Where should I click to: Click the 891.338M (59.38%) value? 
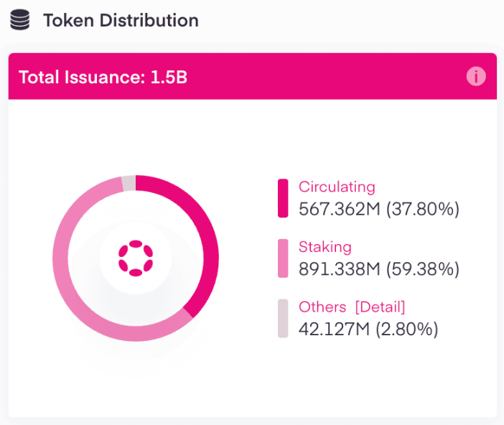(x=379, y=269)
